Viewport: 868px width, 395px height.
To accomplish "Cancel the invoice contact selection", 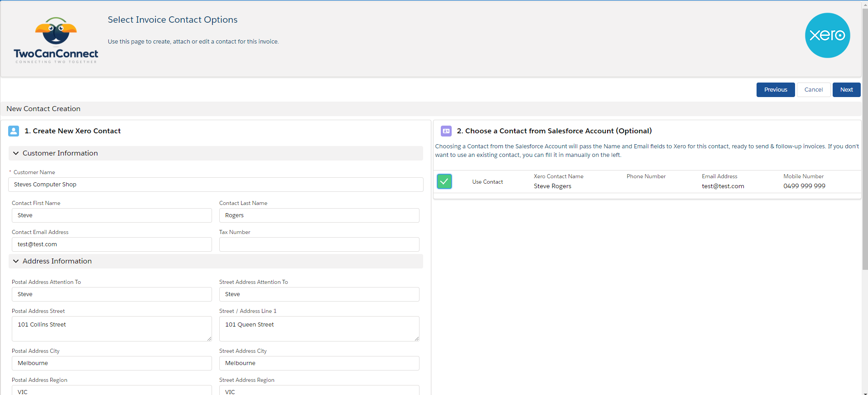I will pyautogui.click(x=814, y=90).
